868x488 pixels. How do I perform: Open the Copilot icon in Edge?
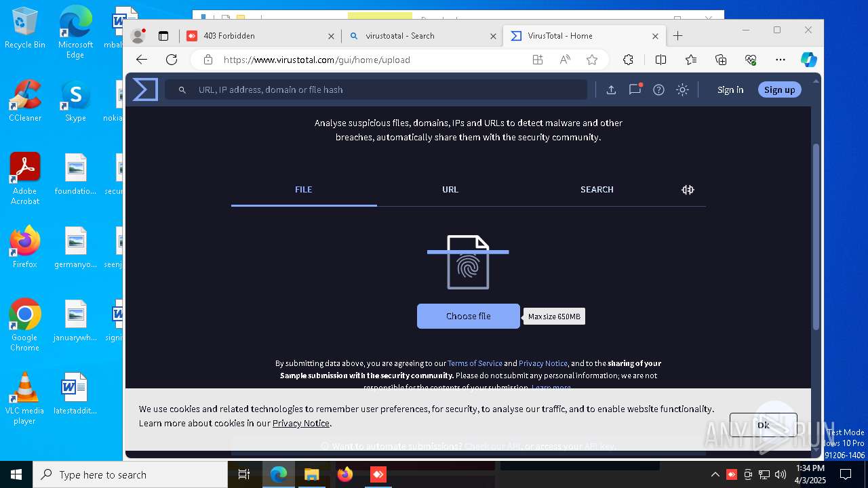pyautogui.click(x=808, y=60)
